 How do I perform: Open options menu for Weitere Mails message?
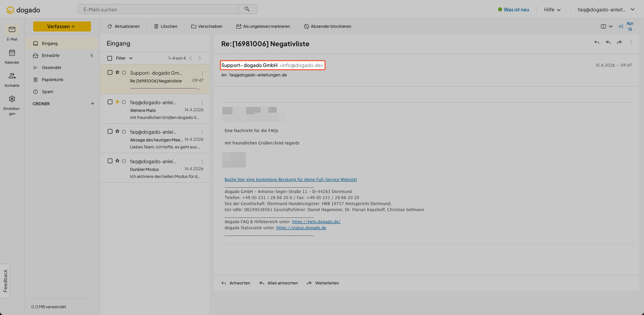point(202,103)
